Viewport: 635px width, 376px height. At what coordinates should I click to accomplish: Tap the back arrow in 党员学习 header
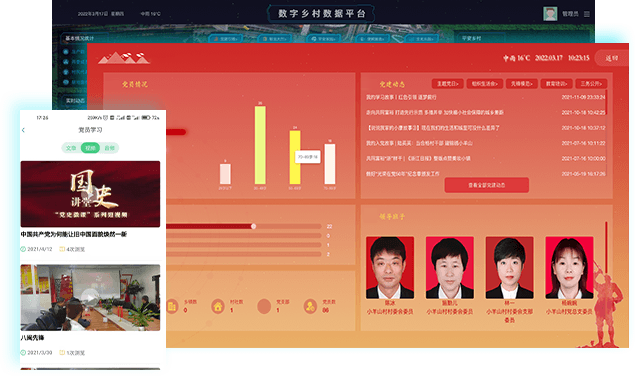coord(23,130)
